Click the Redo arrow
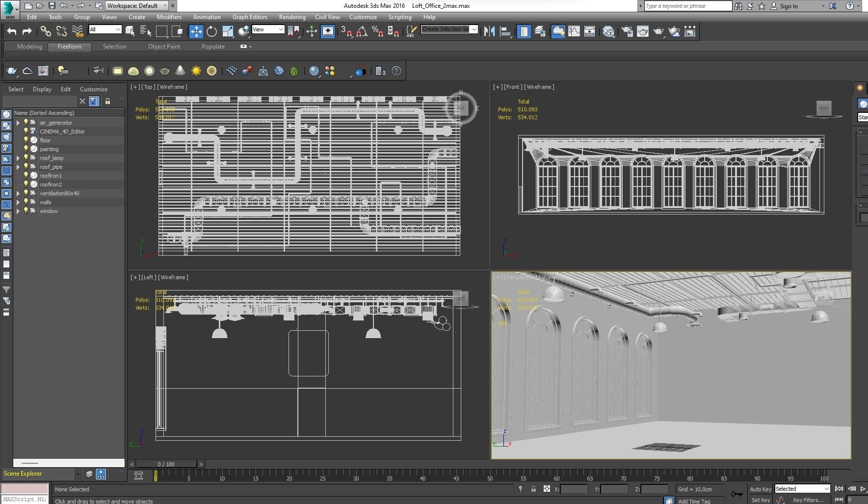Viewport: 868px width, 504px height. (x=27, y=31)
